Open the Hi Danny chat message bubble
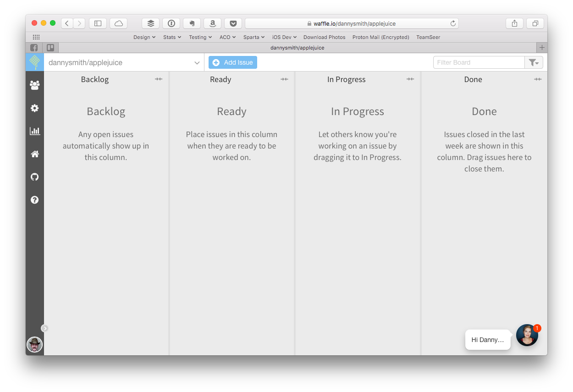The height and width of the screenshot is (392, 573). click(x=488, y=340)
